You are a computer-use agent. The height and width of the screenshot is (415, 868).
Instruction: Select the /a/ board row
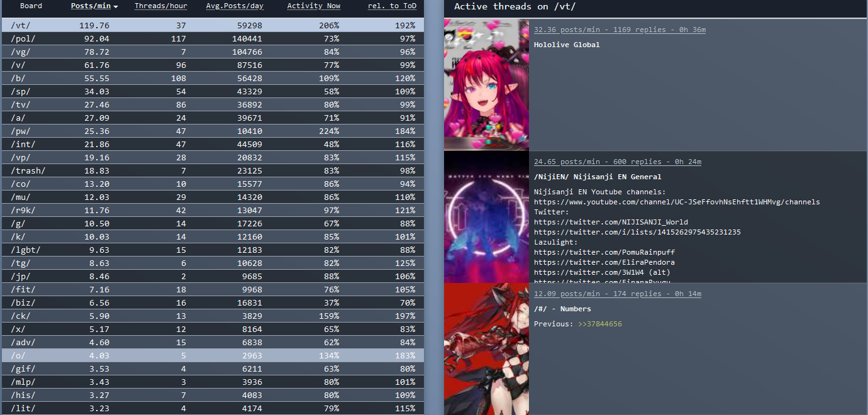point(212,118)
